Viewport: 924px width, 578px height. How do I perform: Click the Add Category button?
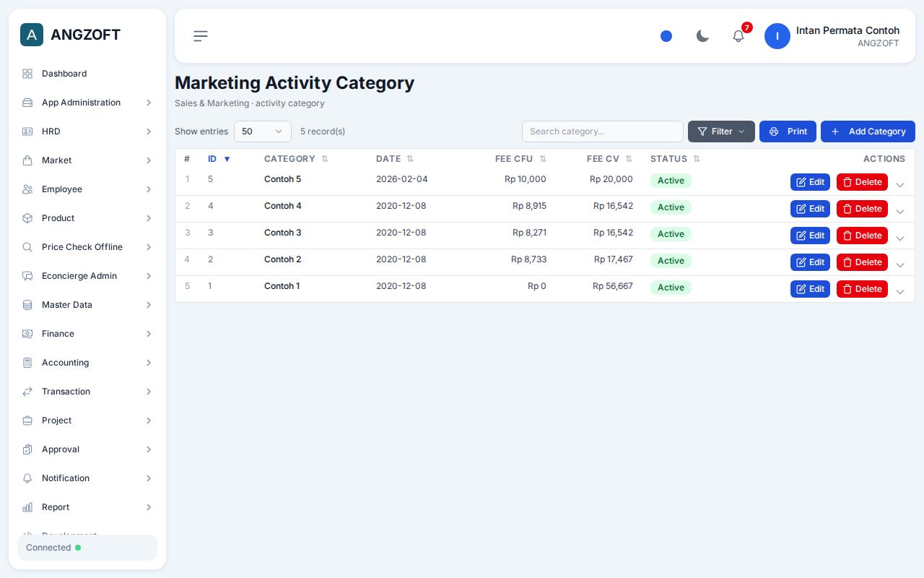(x=868, y=131)
